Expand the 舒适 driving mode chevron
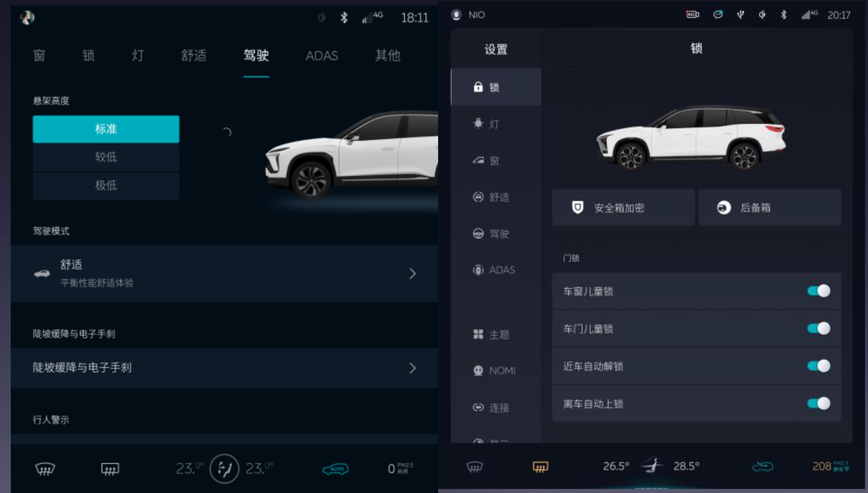 (412, 274)
